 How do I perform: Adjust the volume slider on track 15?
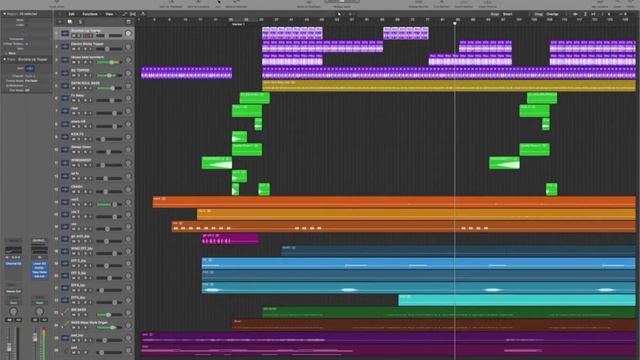click(109, 217)
